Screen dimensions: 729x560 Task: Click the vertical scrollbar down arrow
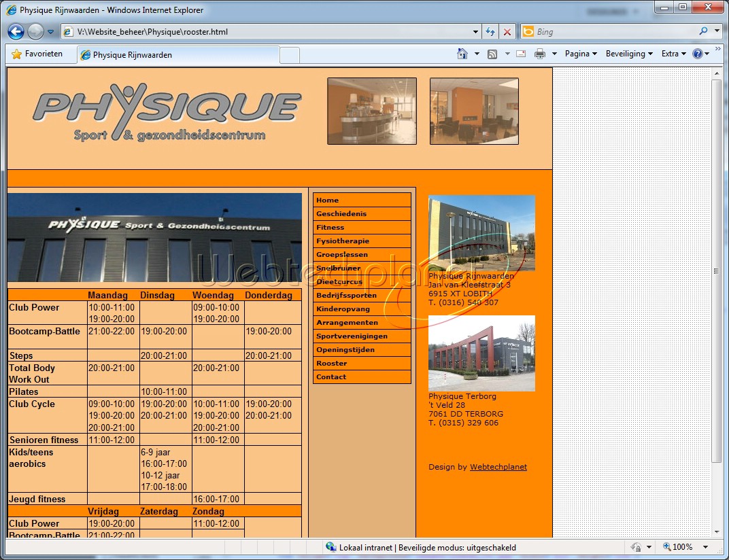pos(717,532)
